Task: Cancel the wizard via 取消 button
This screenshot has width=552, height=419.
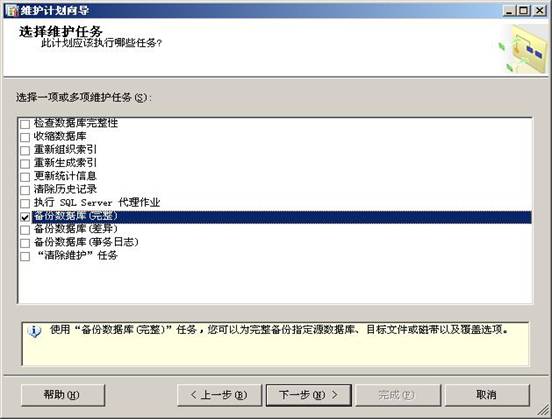Action: click(x=487, y=395)
